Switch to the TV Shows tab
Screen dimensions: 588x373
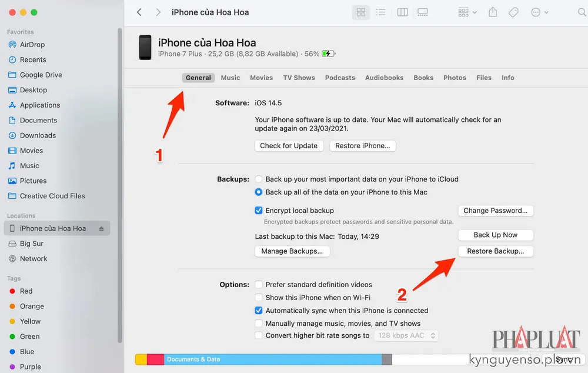299,78
